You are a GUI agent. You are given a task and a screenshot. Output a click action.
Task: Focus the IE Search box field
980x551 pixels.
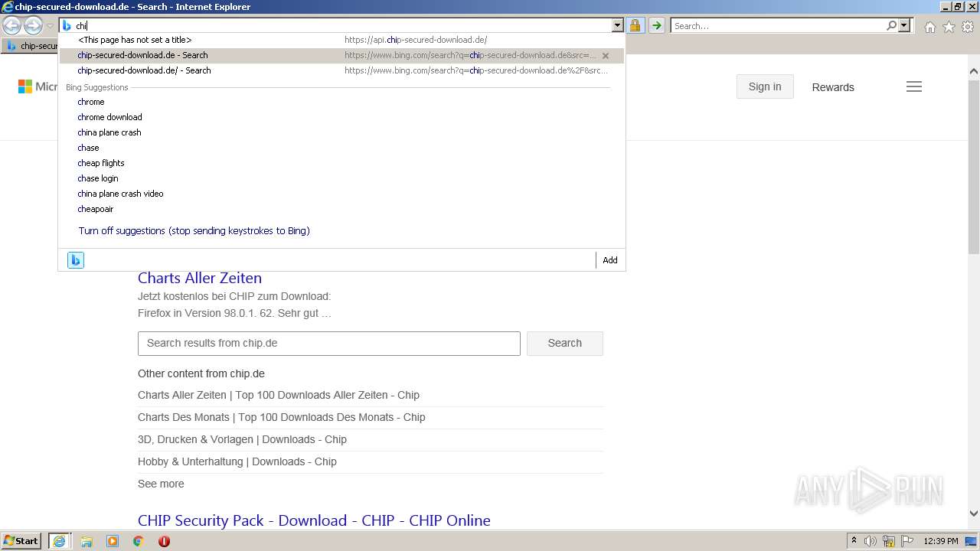point(778,26)
